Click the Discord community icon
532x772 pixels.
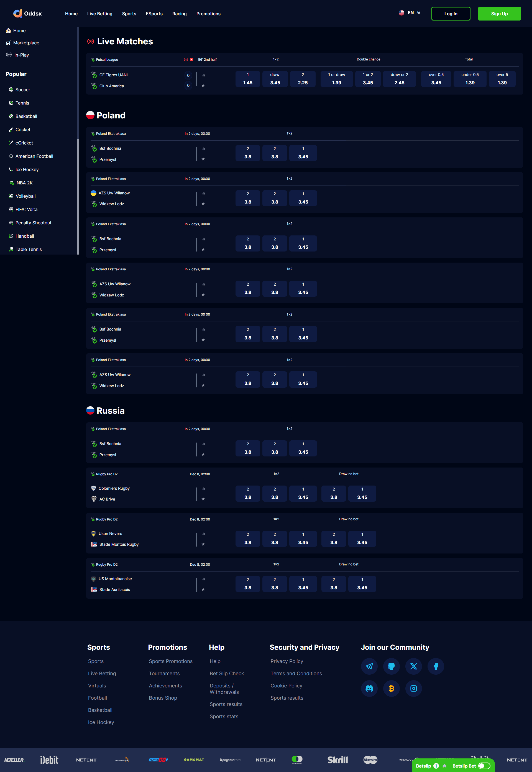[x=369, y=688]
